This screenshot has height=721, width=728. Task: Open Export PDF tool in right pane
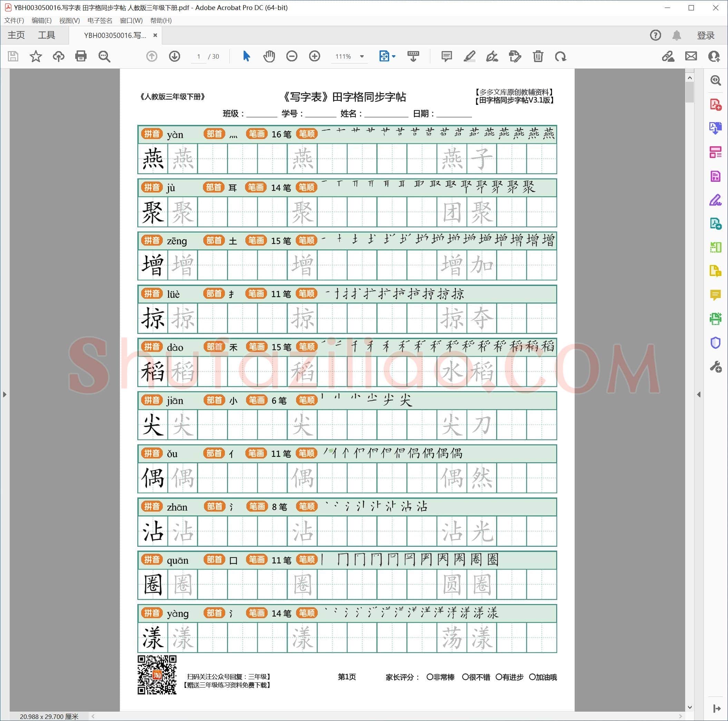tap(715, 128)
